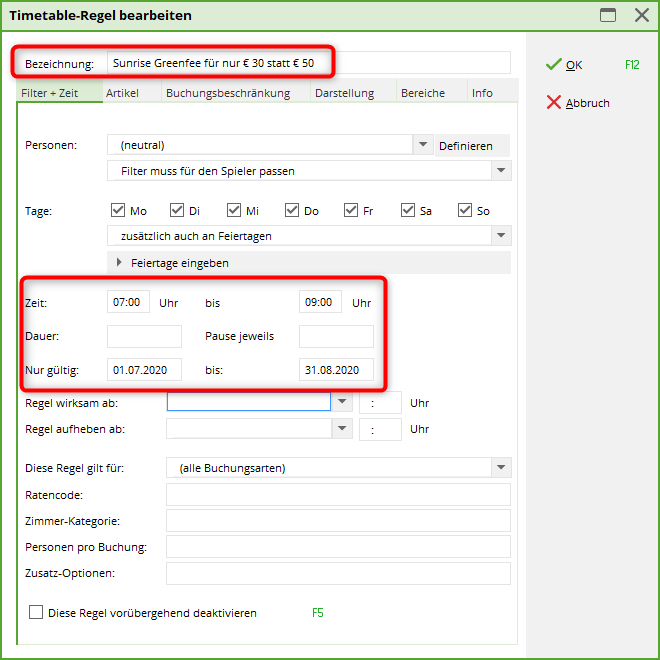Open the Darstellung tab
660x660 pixels.
click(x=344, y=93)
